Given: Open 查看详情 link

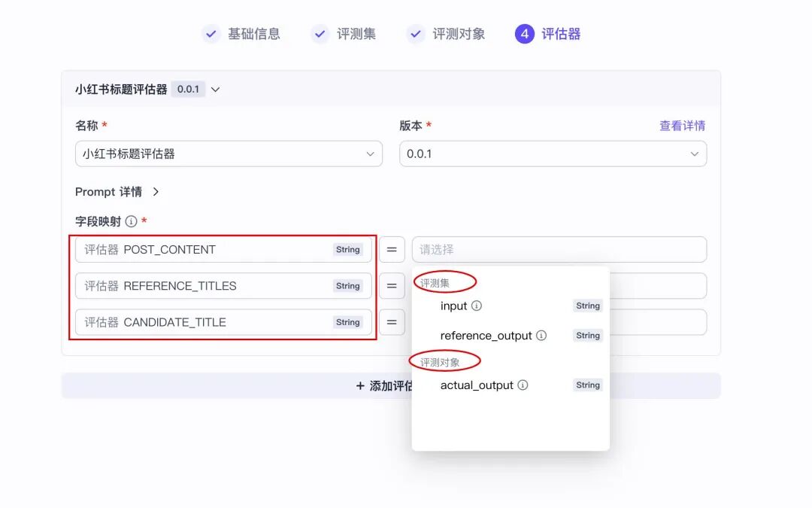Looking at the screenshot, I should tap(682, 126).
